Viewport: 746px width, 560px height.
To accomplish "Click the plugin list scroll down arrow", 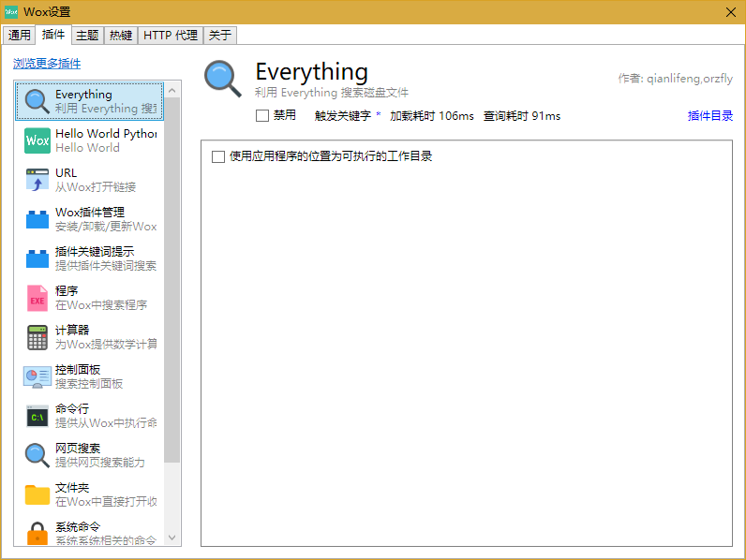I will click(172, 538).
